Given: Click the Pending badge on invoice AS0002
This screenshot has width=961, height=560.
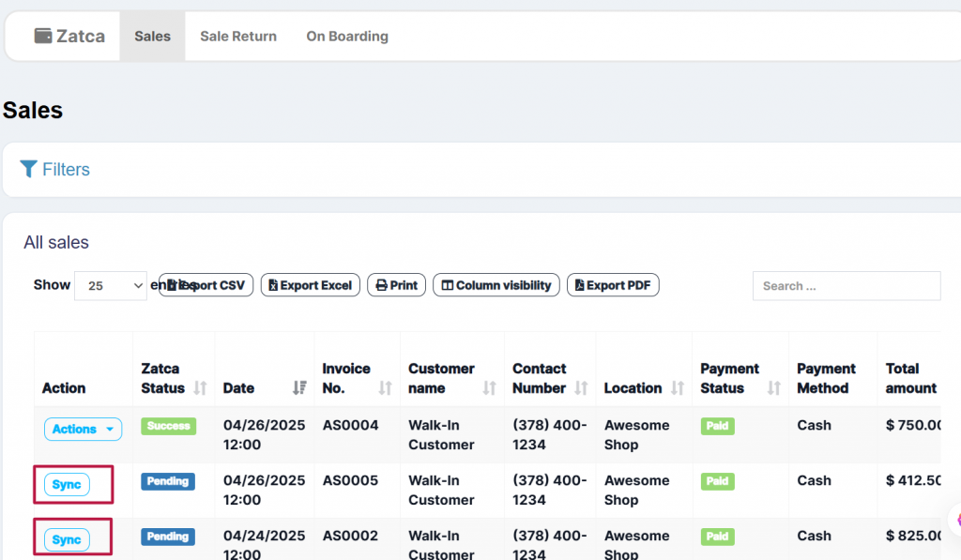Looking at the screenshot, I should (x=168, y=537).
